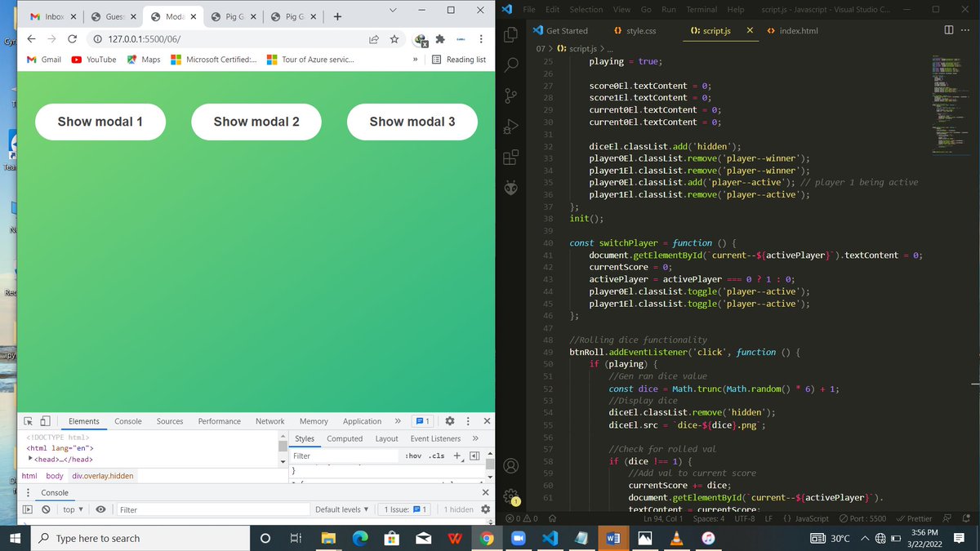980x551 pixels.
Task: Switch to DevTools Network tab
Action: tap(269, 421)
